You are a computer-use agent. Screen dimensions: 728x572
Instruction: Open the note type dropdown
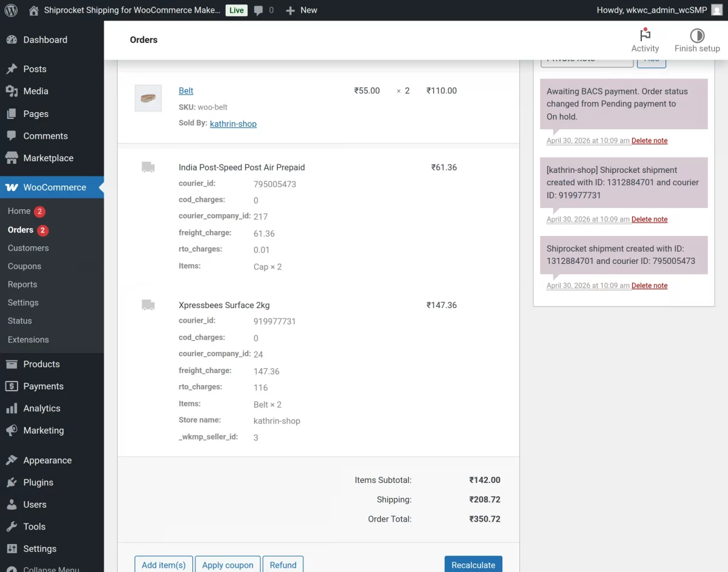point(587,62)
